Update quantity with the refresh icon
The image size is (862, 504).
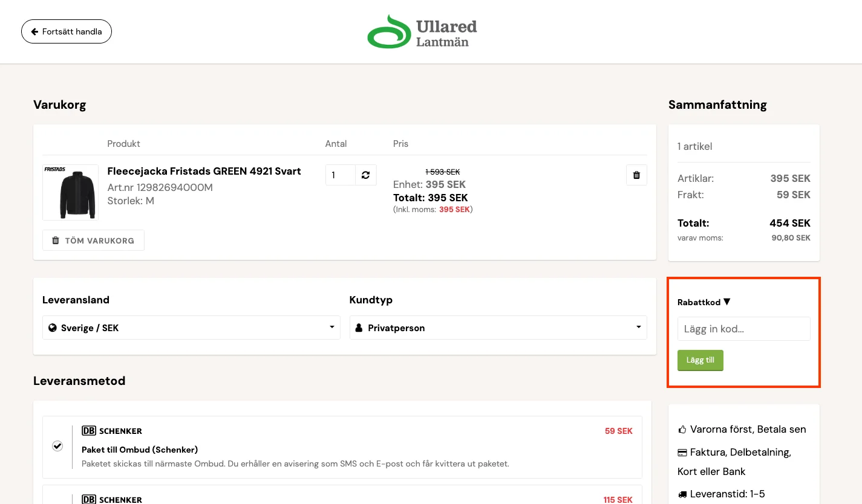click(365, 175)
